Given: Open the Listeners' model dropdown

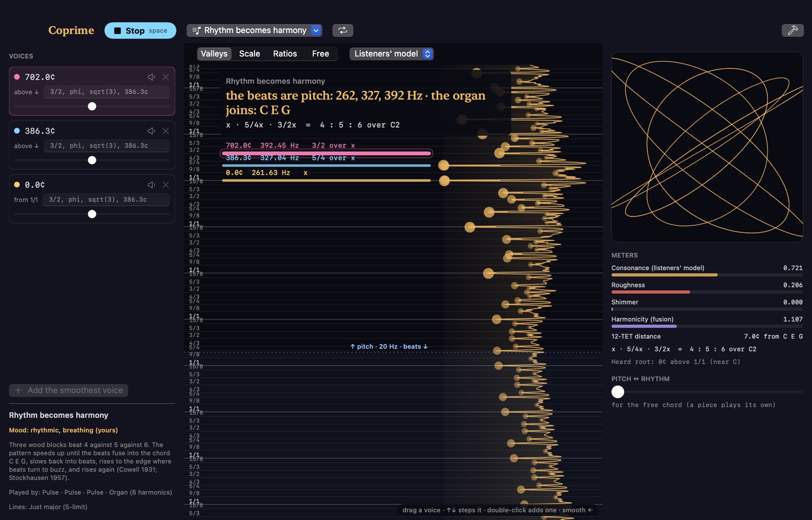Looking at the screenshot, I should point(391,54).
